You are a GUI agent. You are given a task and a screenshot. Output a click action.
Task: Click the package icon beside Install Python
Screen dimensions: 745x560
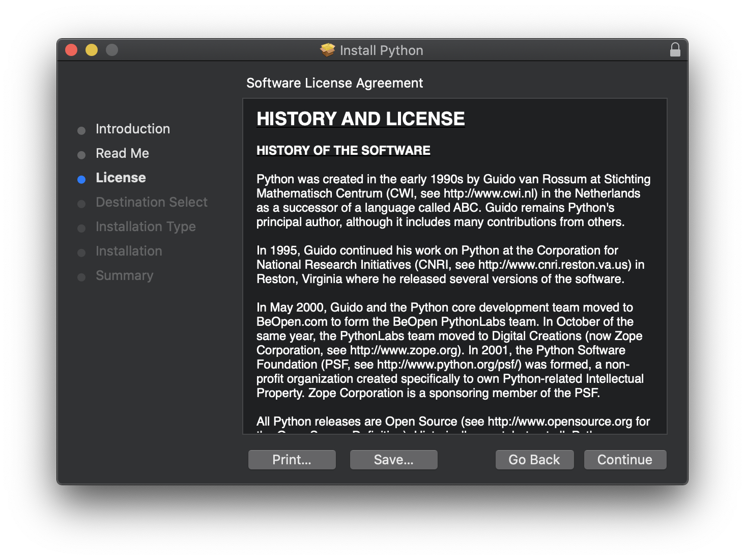click(328, 50)
